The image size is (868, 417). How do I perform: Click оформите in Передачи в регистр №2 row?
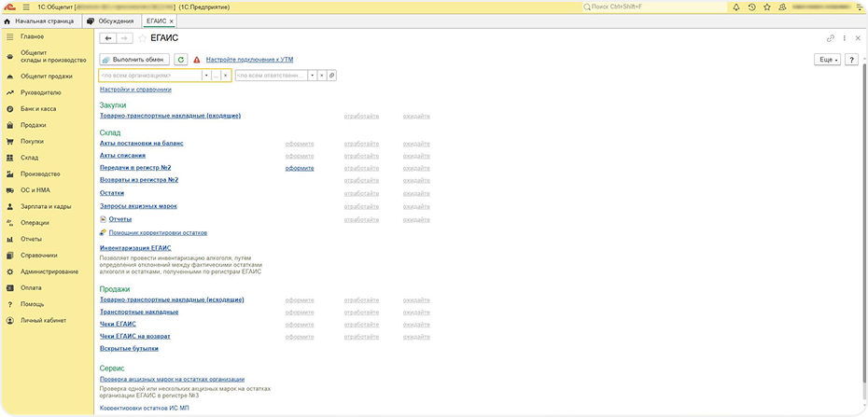tap(300, 168)
